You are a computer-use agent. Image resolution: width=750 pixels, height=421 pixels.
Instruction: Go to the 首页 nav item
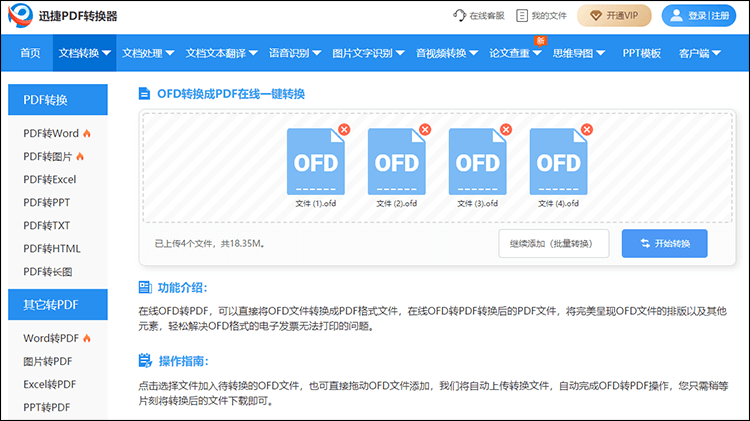point(30,53)
